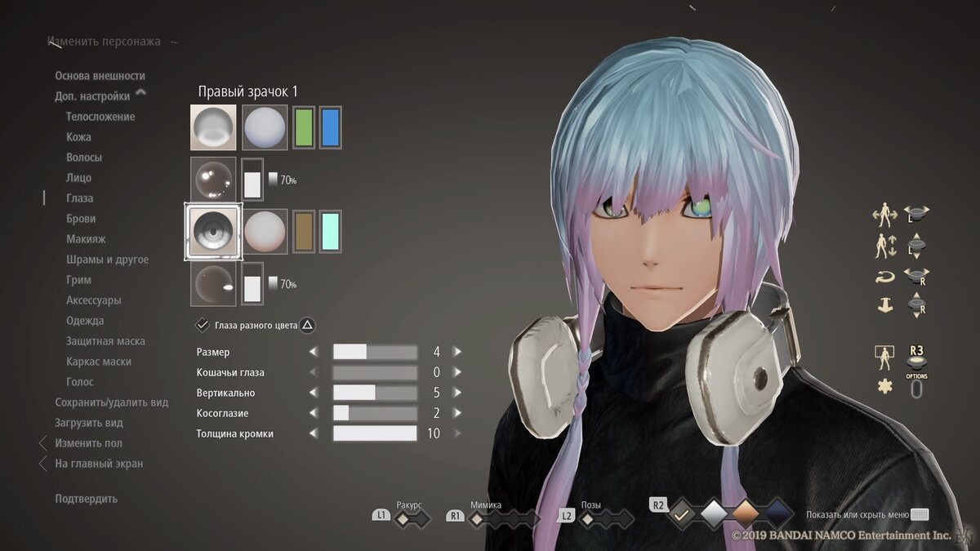This screenshot has height=551, width=980.
Task: Select the lower eye highlight reflection thumbnail
Action: tap(213, 284)
